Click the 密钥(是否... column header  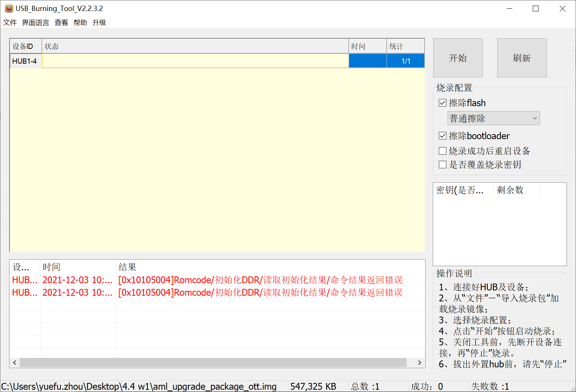tap(460, 190)
